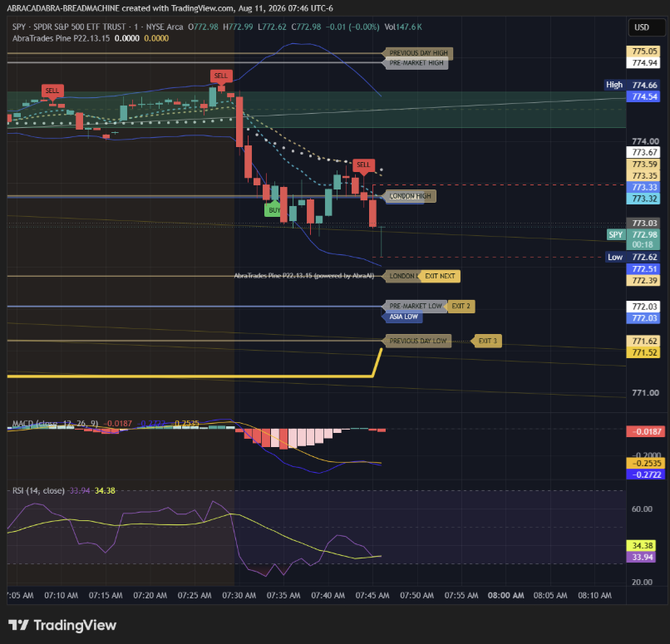The height and width of the screenshot is (644, 670).
Task: Select the PREVIOUS DAY HIGH line label
Action: [x=418, y=53]
